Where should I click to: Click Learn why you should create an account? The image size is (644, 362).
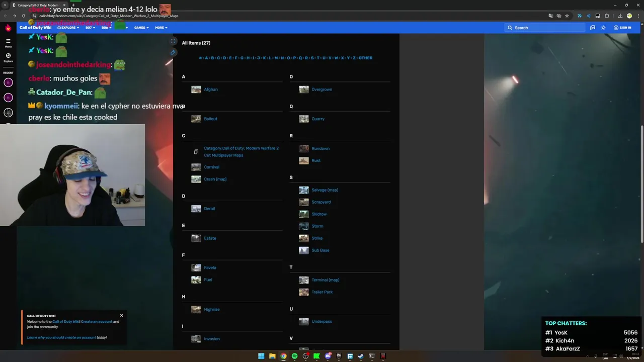(61, 337)
